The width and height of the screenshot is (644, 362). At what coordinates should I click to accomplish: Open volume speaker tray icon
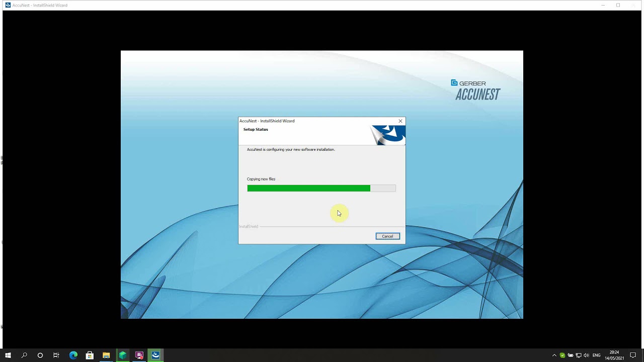[586, 355]
